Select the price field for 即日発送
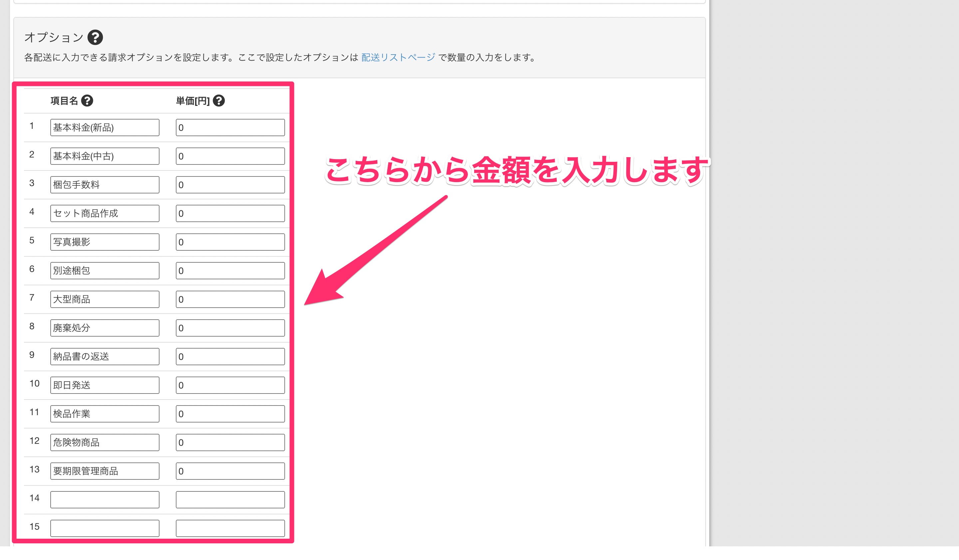Viewport: 959px width, 560px height. (230, 385)
